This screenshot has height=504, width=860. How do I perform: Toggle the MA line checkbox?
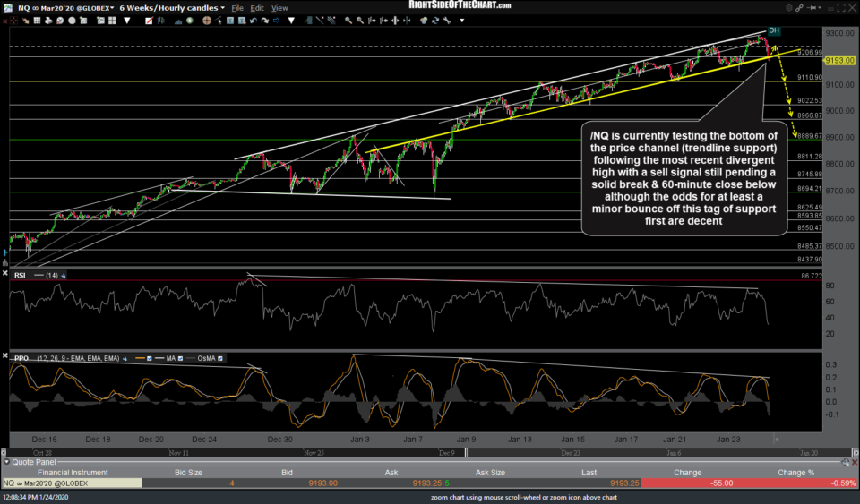tap(180, 358)
